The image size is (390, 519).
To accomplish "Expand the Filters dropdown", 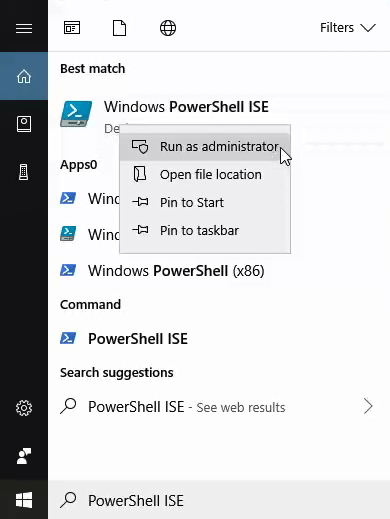I will point(348,28).
